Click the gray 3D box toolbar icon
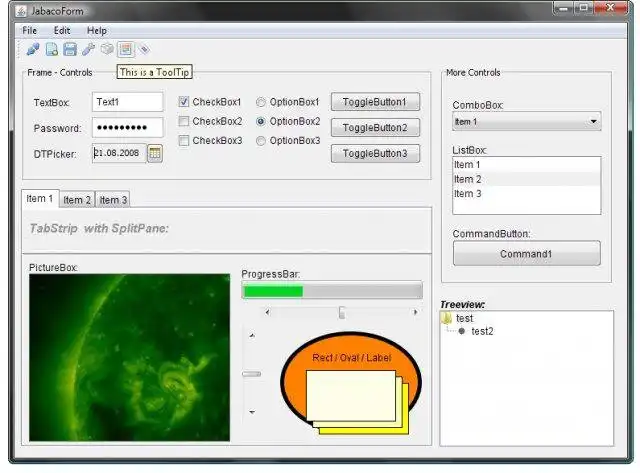This screenshot has width=640, height=473. coord(107,49)
